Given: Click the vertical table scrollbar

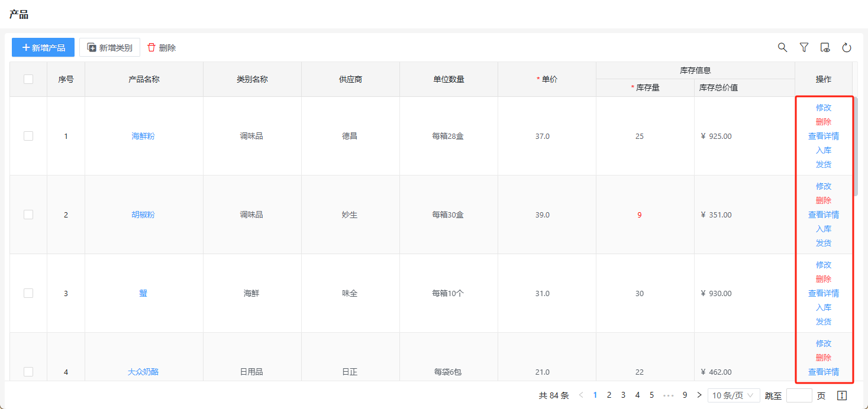Looking at the screenshot, I should [856, 148].
